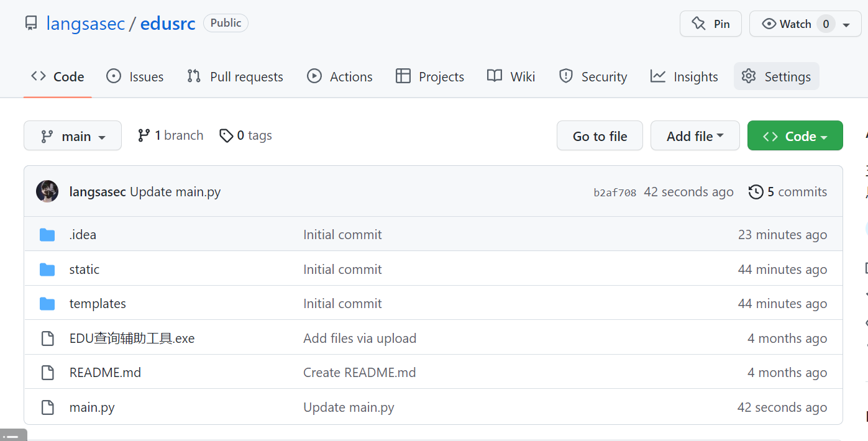Open commit history via clock icon
868x441 pixels.
coord(756,192)
